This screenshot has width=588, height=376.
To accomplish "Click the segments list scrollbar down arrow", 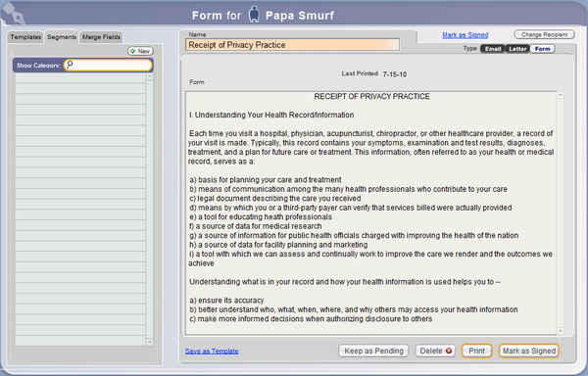I will [150, 342].
